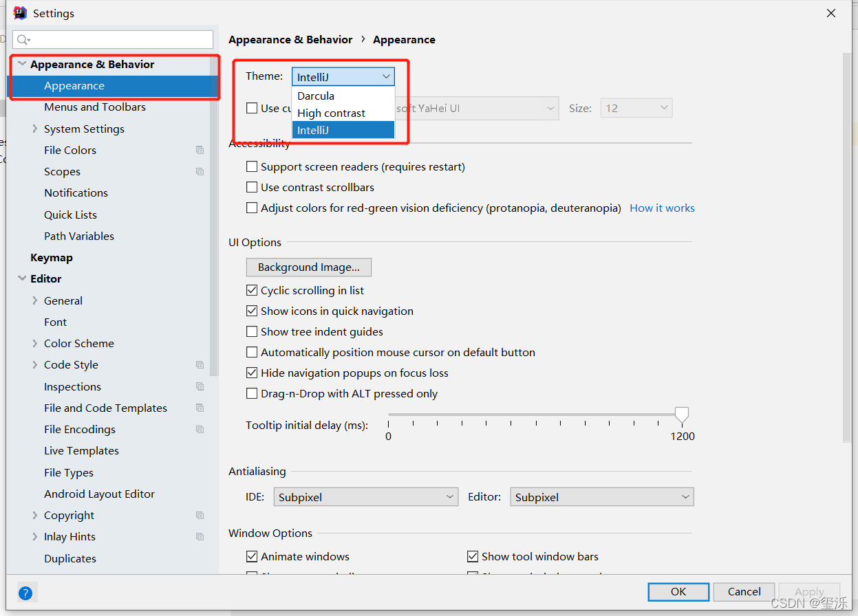Screen dimensions: 858x616
Task: Open the How it works link
Action: 662,208
